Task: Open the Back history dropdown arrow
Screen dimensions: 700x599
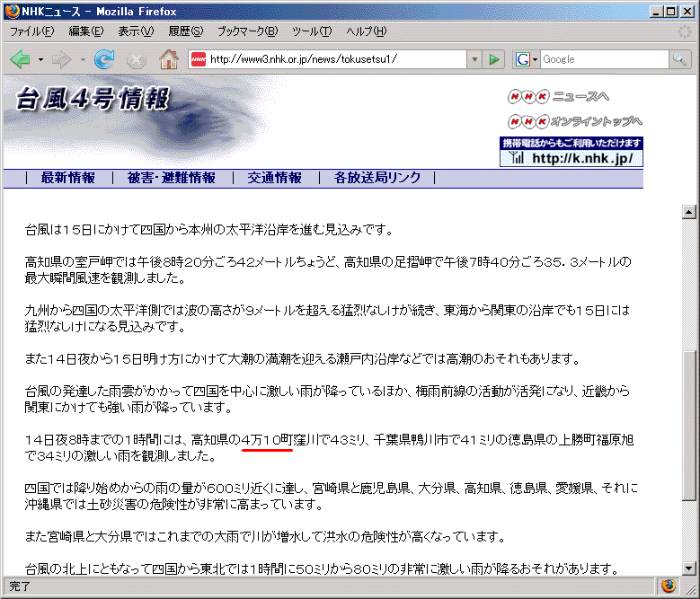Action: [40, 59]
